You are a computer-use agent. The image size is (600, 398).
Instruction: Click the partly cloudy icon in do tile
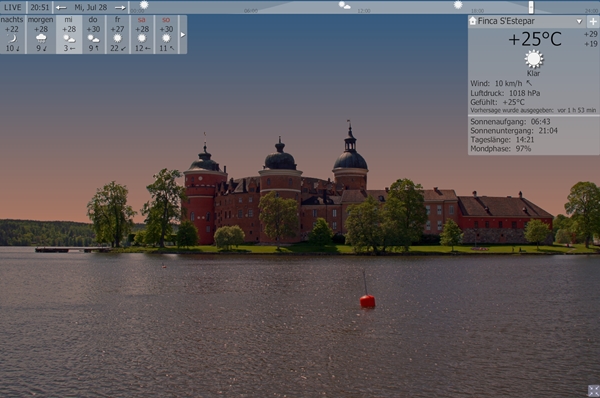click(x=93, y=39)
